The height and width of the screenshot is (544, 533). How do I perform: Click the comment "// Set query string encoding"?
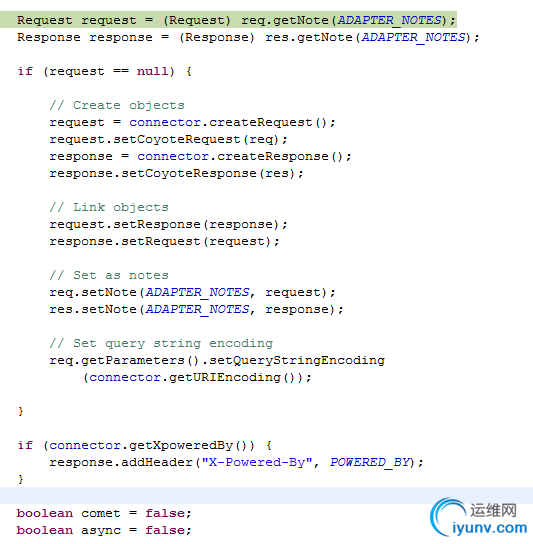tap(161, 343)
